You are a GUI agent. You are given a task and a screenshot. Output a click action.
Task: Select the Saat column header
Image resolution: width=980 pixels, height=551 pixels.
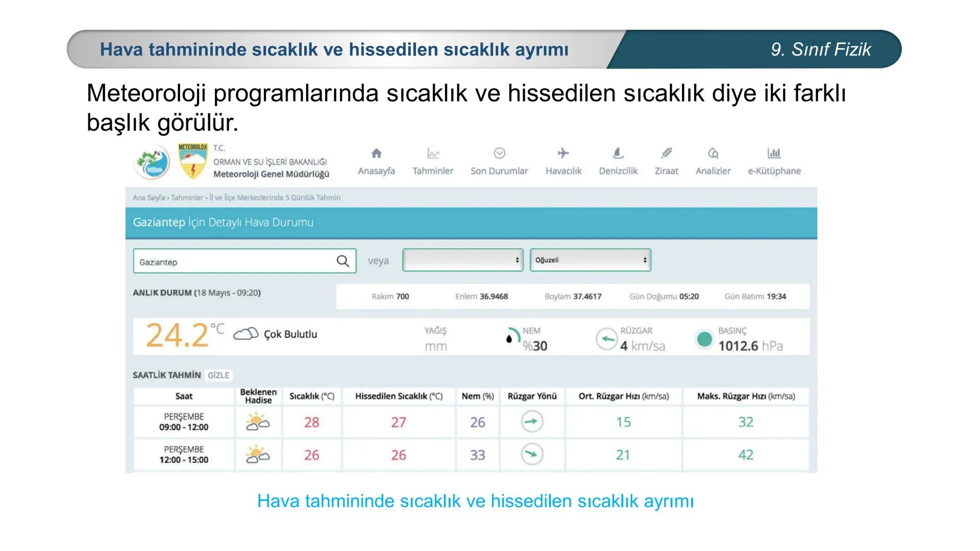tap(184, 396)
